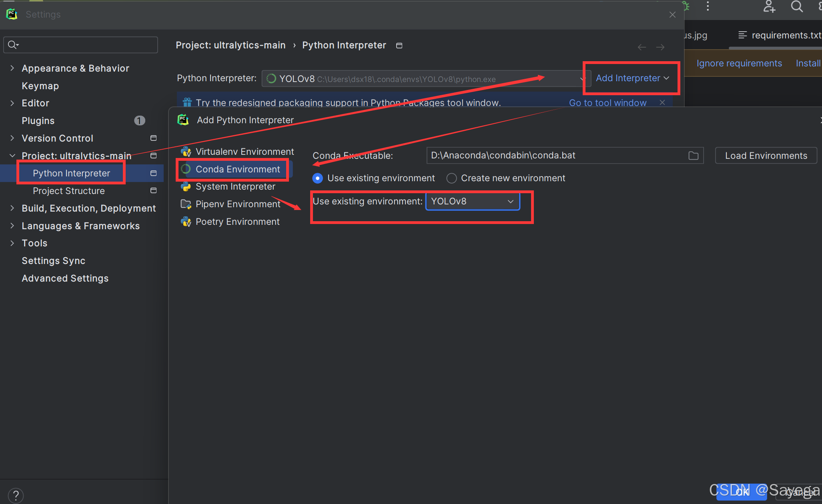Click the folder browse icon for Conda Executable
The width and height of the screenshot is (822, 504).
point(693,156)
